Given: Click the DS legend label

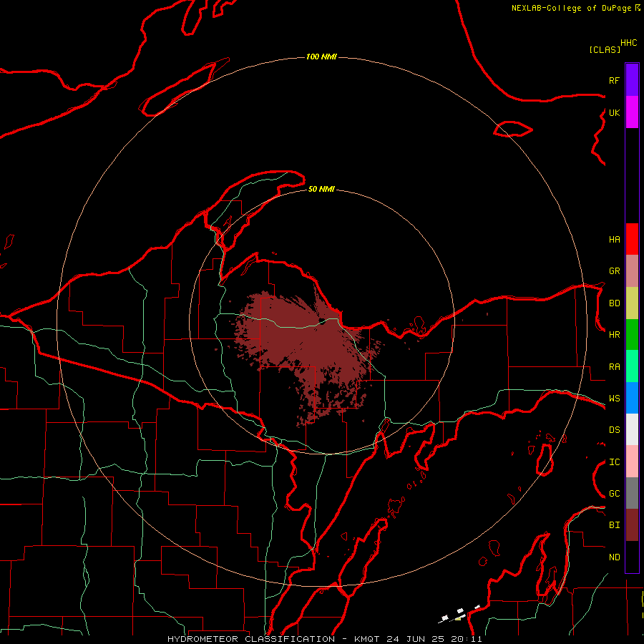Looking at the screenshot, I should coord(614,430).
